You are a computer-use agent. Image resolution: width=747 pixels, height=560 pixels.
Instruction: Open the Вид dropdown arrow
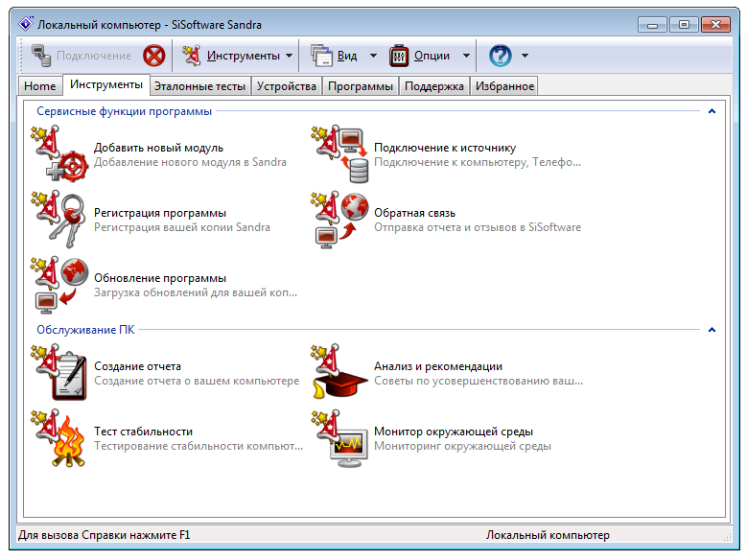click(x=374, y=56)
